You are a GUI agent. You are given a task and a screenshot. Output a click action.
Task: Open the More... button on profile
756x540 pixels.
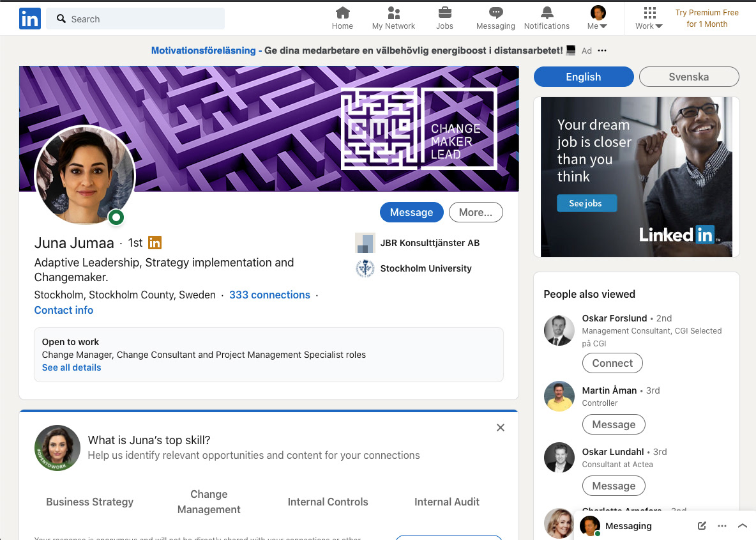click(476, 212)
